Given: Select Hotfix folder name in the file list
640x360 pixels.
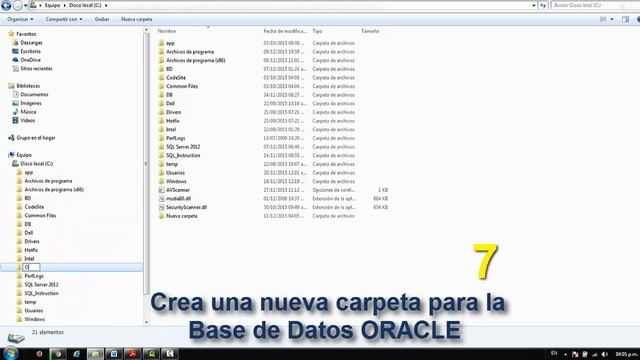Looking at the screenshot, I should coord(173,121).
